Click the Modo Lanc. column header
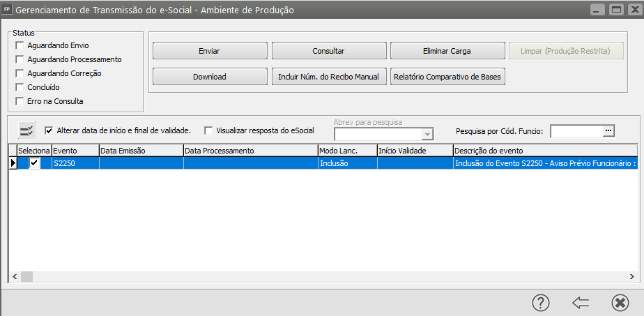644x316 pixels. coord(348,151)
